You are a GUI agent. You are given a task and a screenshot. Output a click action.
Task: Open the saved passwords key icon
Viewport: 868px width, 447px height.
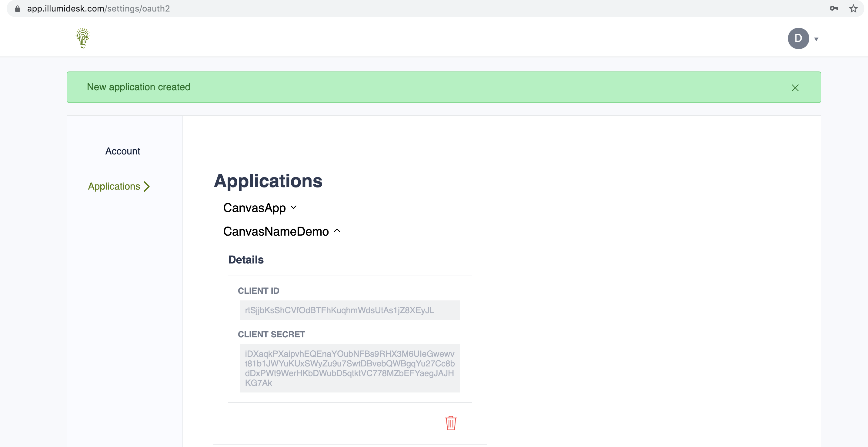point(834,8)
